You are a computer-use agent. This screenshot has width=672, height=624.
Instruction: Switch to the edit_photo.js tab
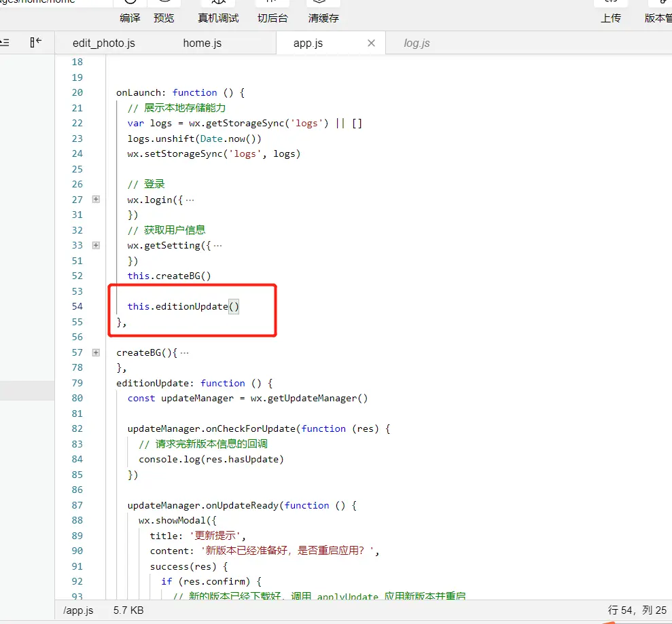(x=104, y=43)
